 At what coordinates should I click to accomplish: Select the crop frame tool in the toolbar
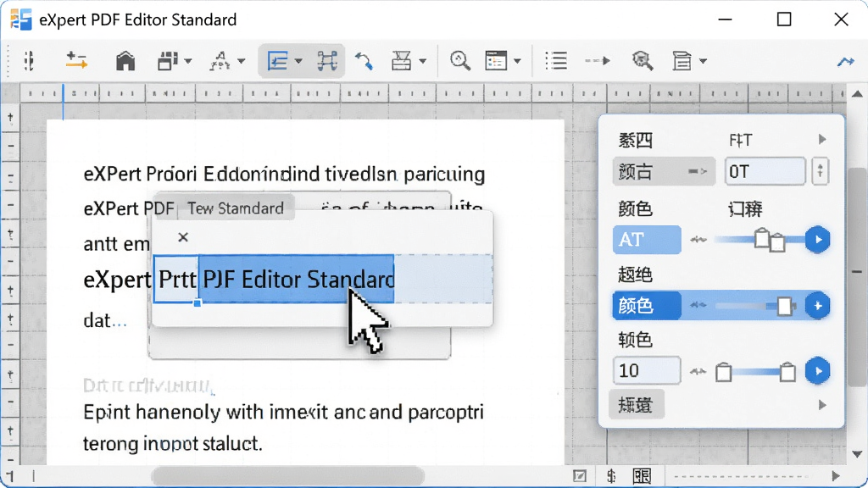pyautogui.click(x=327, y=61)
